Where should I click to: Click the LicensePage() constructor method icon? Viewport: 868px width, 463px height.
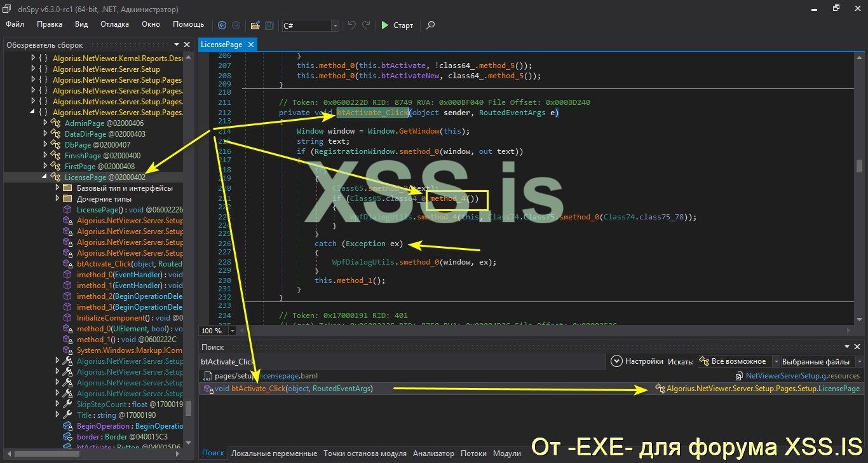click(x=68, y=209)
